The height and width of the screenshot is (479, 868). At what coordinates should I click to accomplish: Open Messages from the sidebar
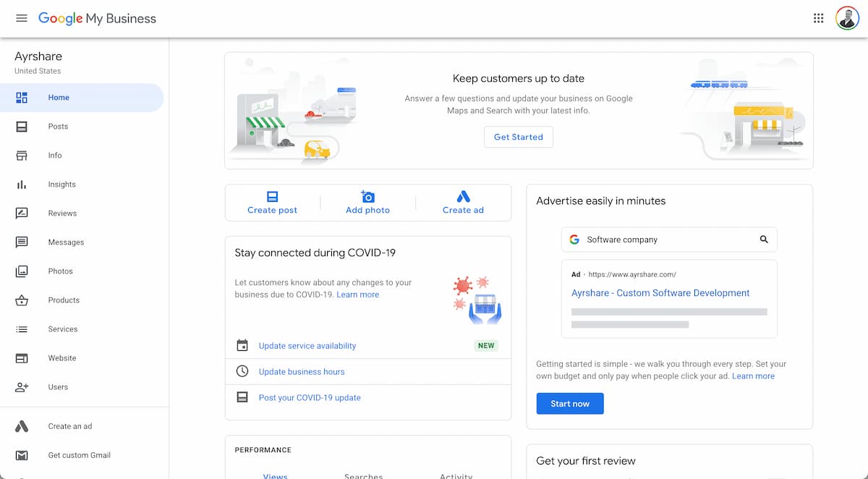click(66, 242)
